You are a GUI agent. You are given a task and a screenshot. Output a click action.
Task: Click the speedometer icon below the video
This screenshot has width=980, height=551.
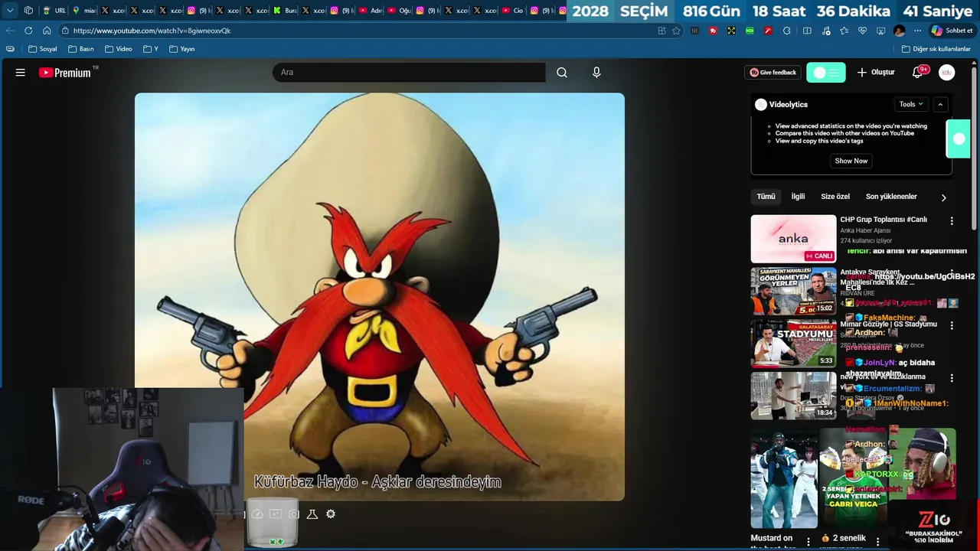click(257, 514)
